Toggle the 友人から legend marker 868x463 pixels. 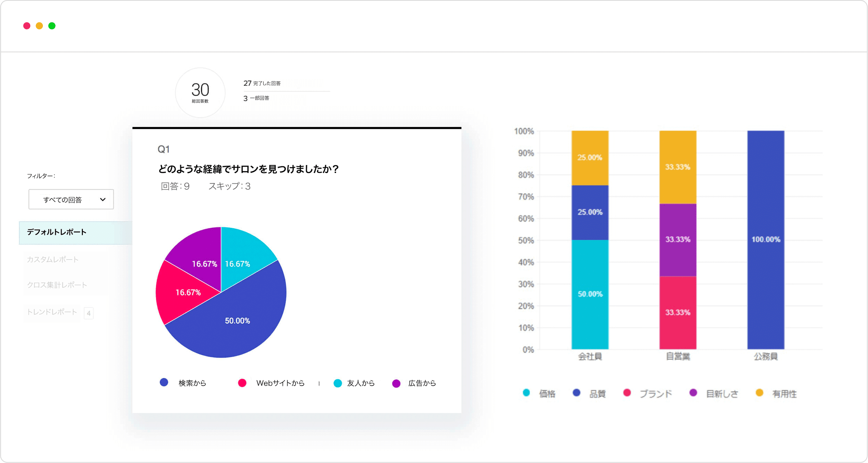338,383
